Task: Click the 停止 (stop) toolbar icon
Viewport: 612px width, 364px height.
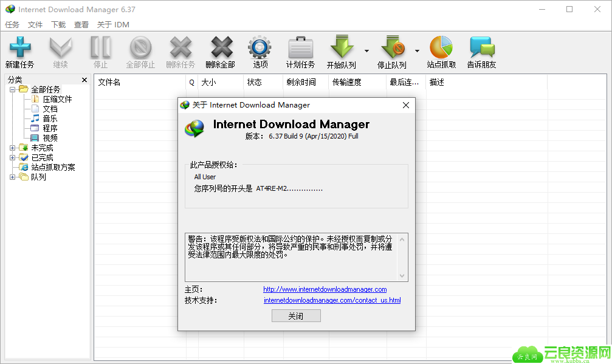Action: click(101, 47)
